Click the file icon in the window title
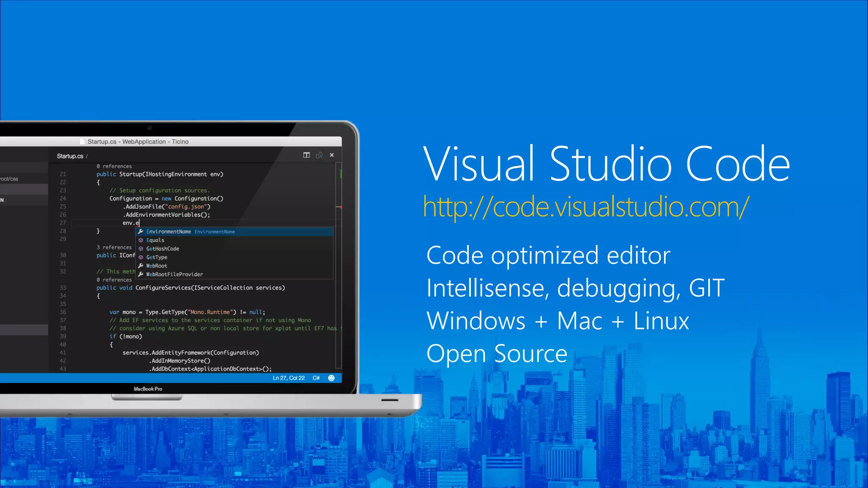The height and width of the screenshot is (488, 868). 83,141
